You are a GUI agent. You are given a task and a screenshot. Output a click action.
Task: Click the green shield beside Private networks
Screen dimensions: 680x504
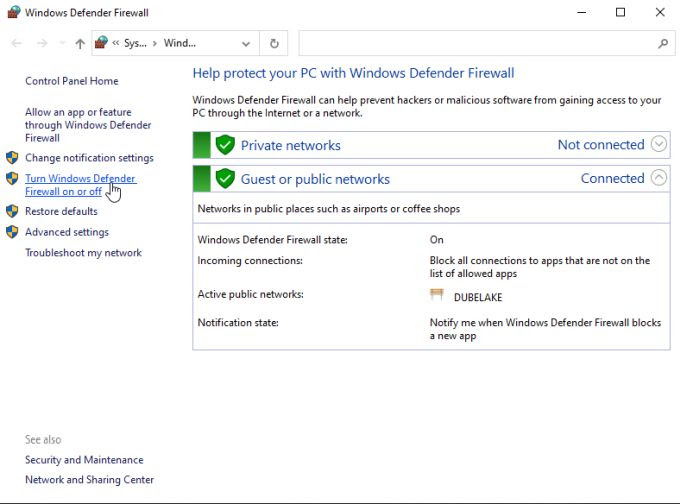coord(225,145)
